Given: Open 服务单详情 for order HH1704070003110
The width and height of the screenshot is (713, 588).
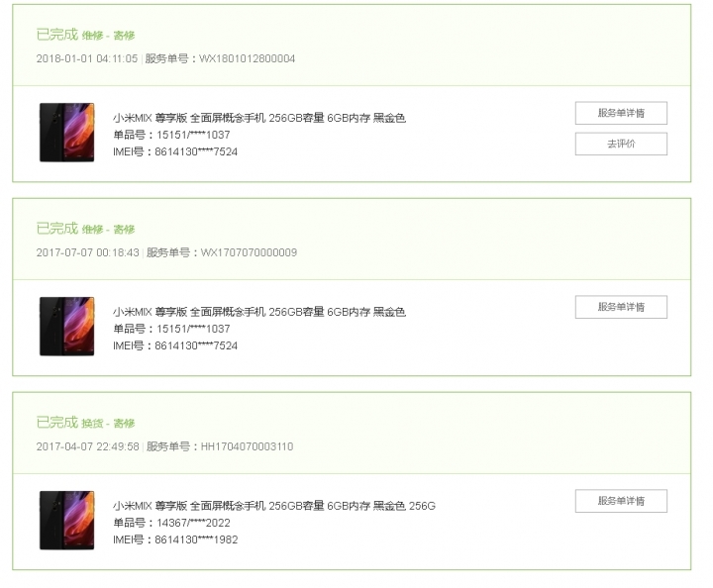Looking at the screenshot, I should click(x=621, y=501).
